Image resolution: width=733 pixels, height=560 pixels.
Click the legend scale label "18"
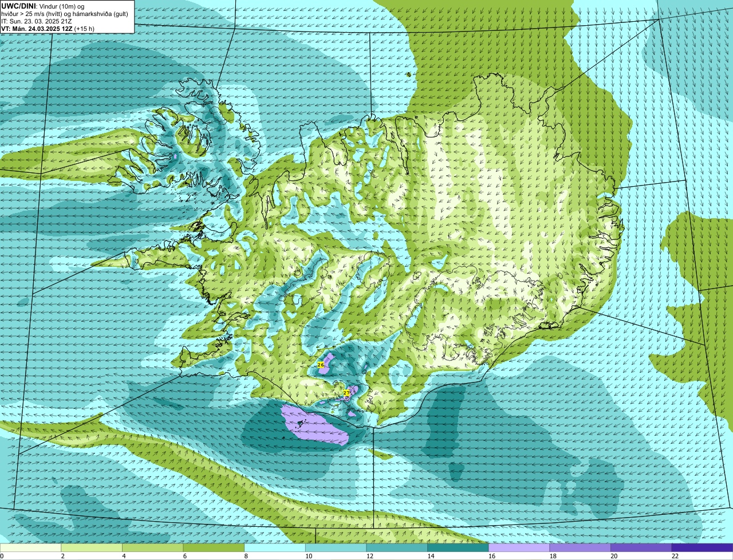(x=553, y=556)
